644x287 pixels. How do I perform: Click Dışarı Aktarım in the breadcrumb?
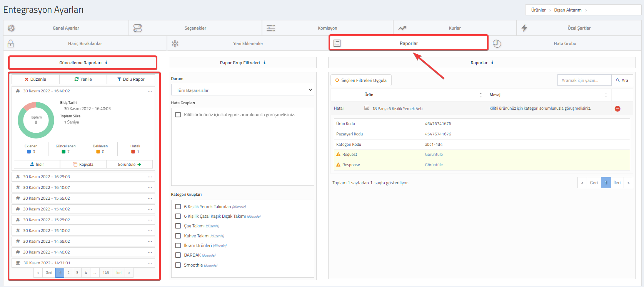pos(567,10)
